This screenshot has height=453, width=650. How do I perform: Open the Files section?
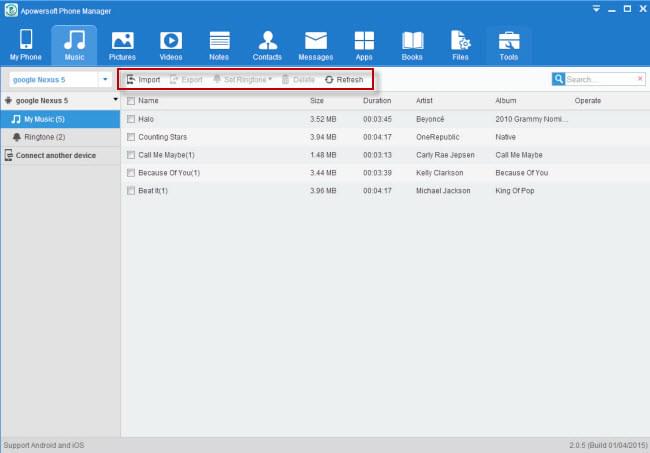[x=461, y=45]
